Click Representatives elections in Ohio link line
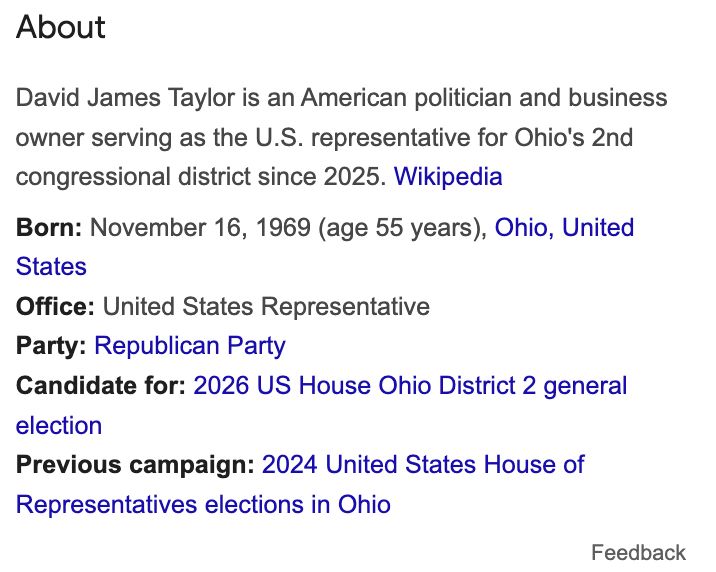716x572 pixels. point(203,504)
